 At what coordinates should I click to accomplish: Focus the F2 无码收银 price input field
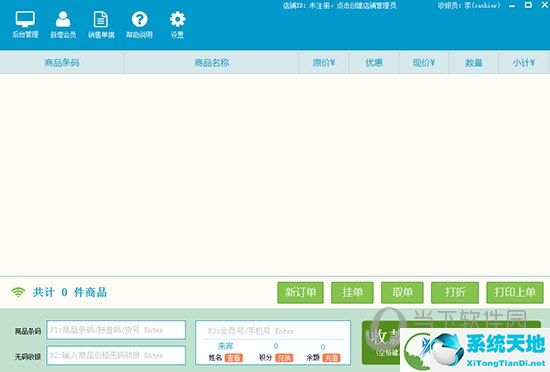(x=116, y=355)
